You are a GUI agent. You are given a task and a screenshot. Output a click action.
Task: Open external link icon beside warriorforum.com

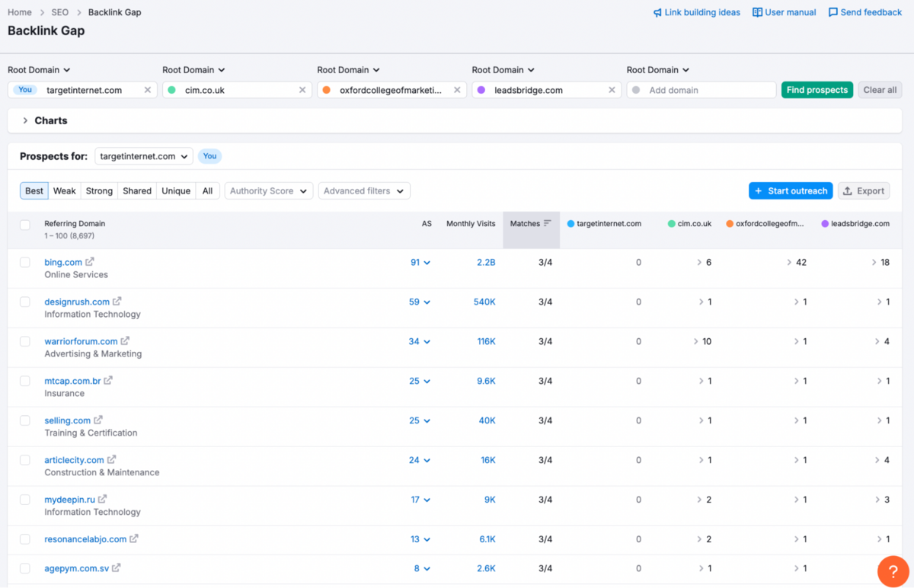tap(126, 341)
